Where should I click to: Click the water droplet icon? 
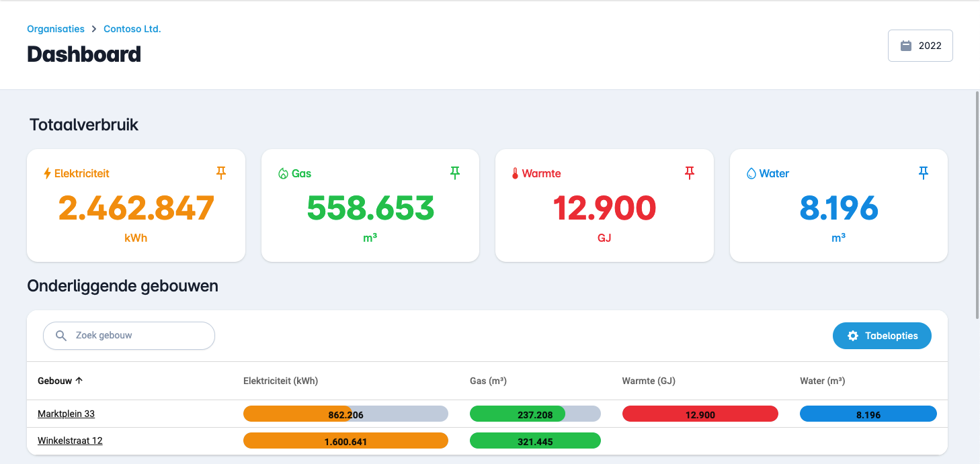pyautogui.click(x=751, y=173)
